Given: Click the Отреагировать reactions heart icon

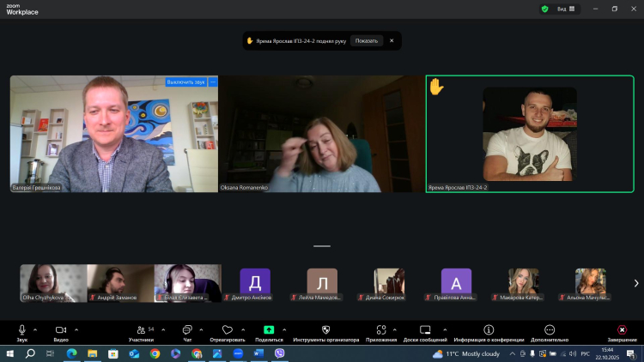Looking at the screenshot, I should [228, 330].
